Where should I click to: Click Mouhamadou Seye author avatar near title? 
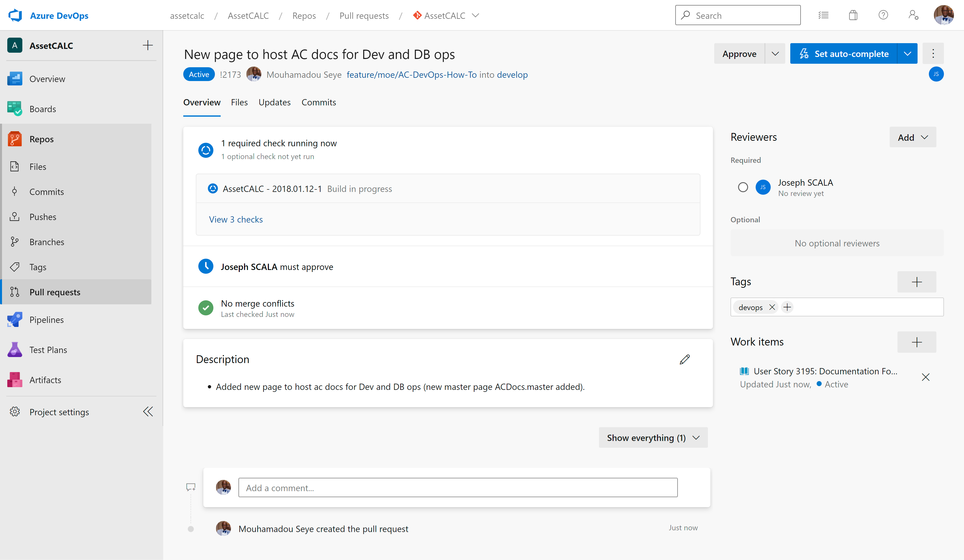(254, 74)
